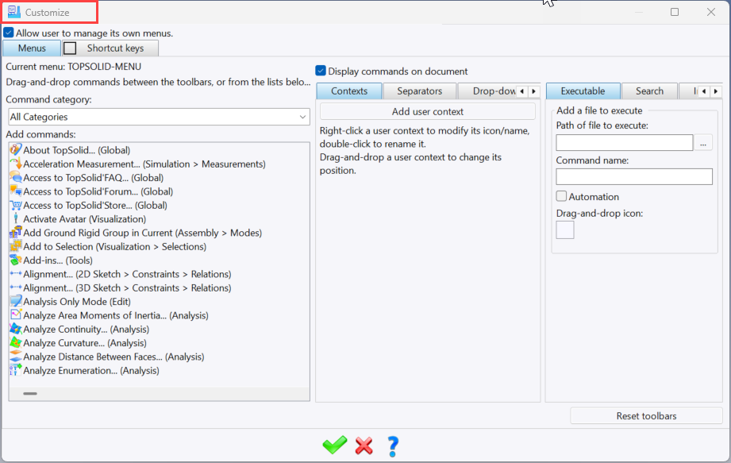Click the browse button for file path
The image size is (731, 463).
[703, 143]
